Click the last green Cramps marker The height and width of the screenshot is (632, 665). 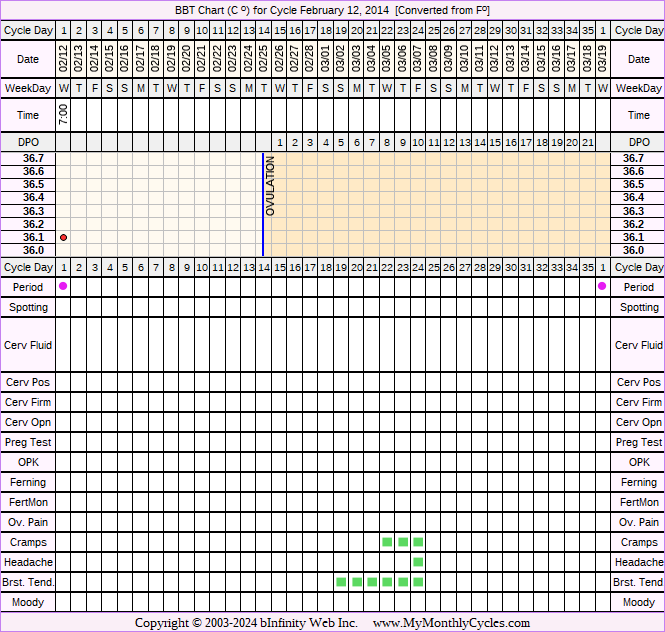[x=418, y=542]
